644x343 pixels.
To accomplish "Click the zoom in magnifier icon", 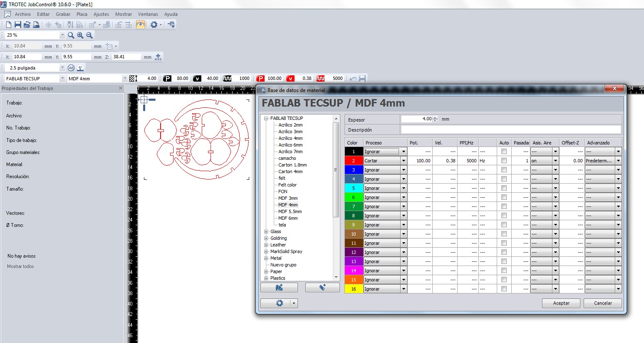I will click(80, 35).
